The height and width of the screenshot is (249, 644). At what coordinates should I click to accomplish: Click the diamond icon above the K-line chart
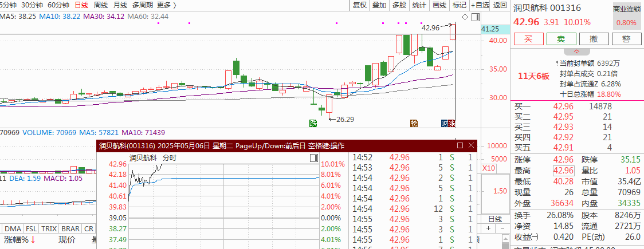point(465,17)
